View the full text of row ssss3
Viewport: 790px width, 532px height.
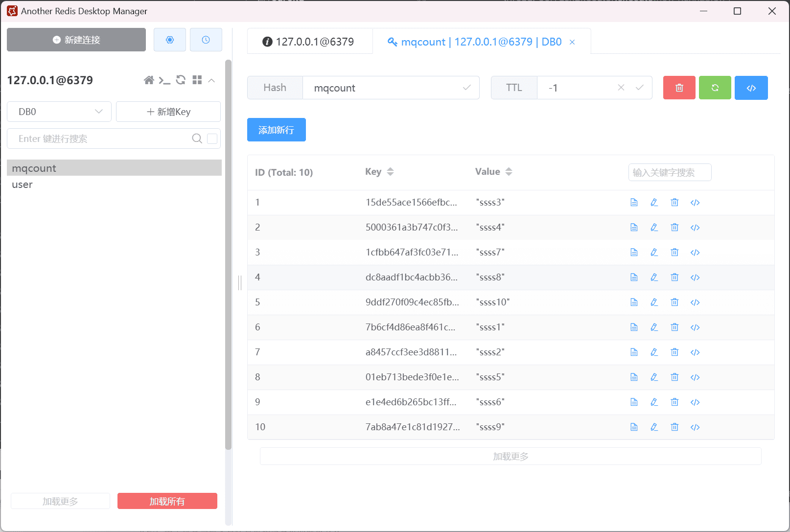point(634,203)
